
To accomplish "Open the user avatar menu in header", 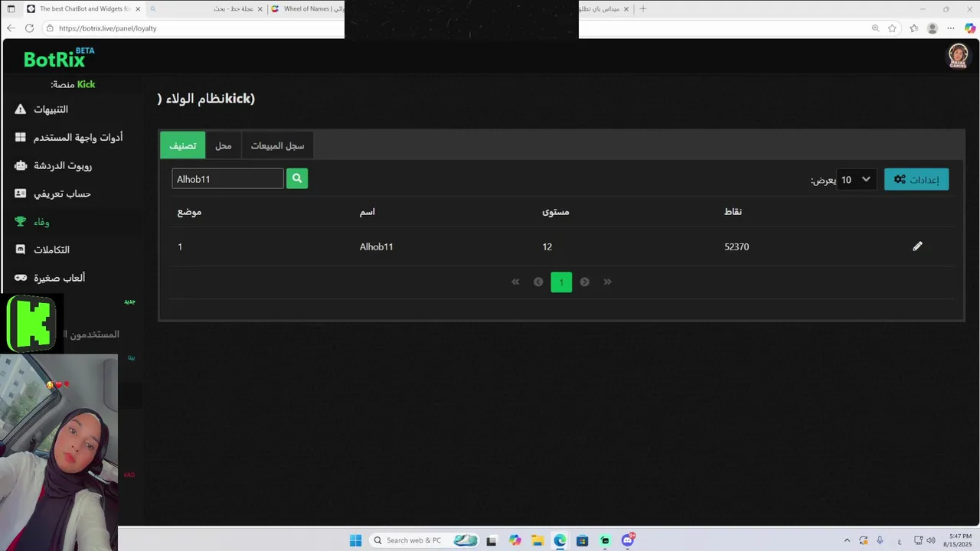I will point(958,56).
